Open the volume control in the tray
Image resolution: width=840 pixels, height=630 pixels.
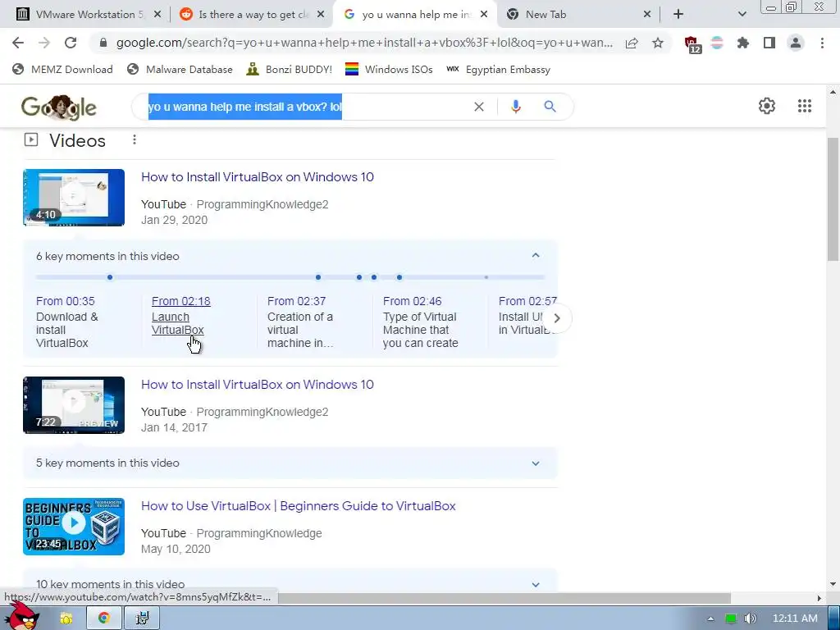point(751,619)
